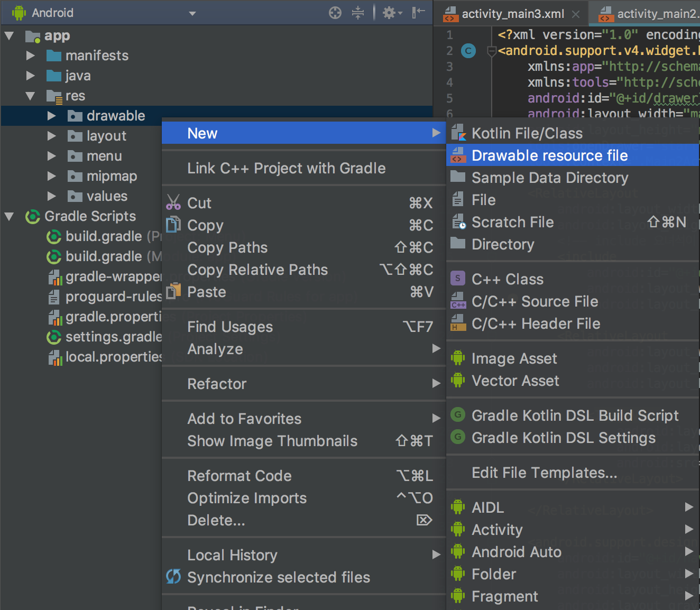
Task: Select Reformat Code
Action: [303, 476]
